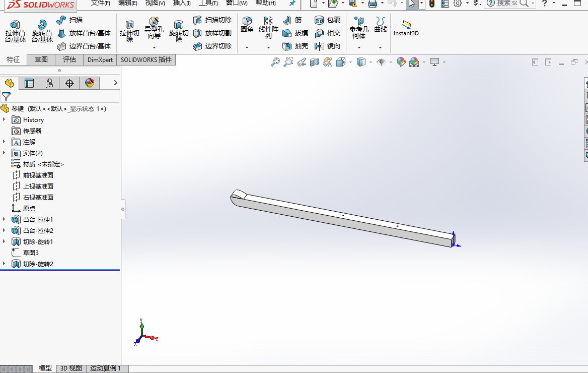Open the FeatureManager design tree tab
588x373 pixels.
pyautogui.click(x=10, y=83)
